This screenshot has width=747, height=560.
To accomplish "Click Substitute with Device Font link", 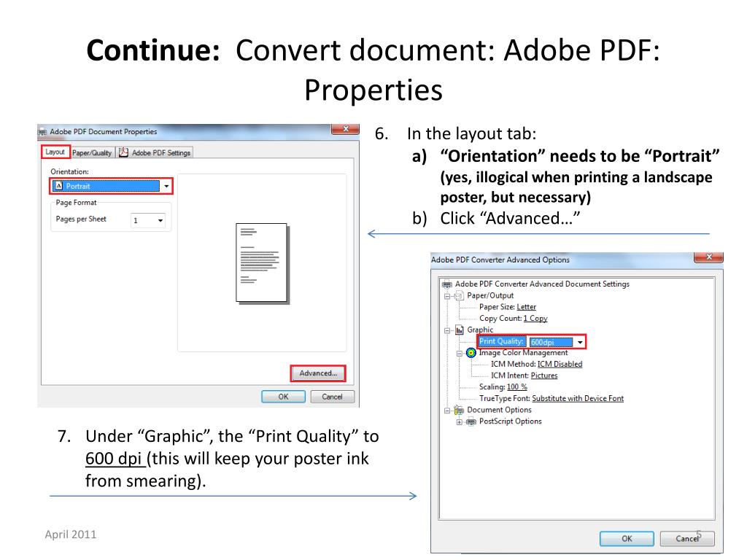I will 578,399.
